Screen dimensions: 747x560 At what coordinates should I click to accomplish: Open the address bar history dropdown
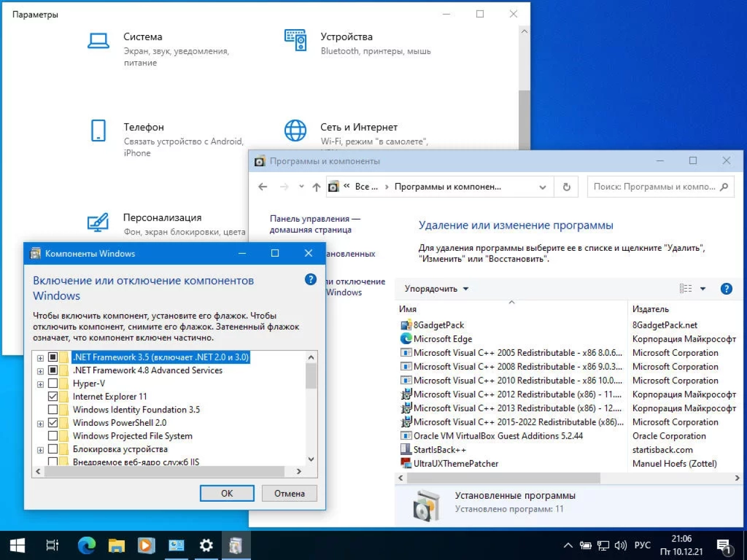pos(543,187)
